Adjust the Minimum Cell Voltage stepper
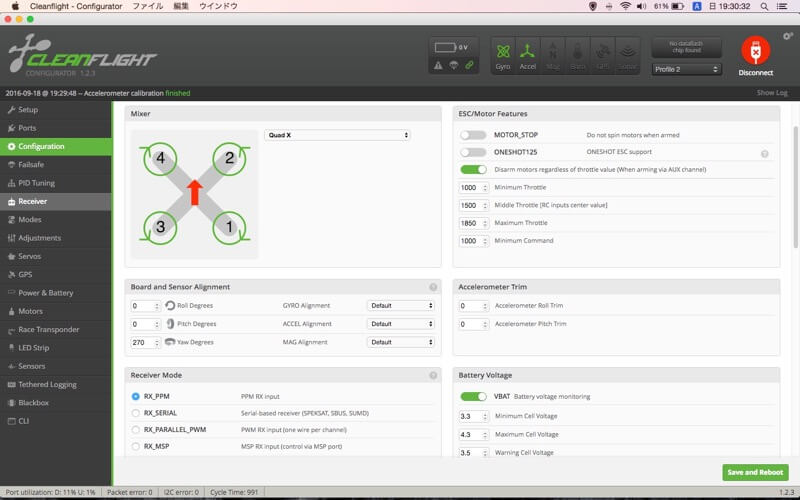Image resolution: width=800 pixels, height=500 pixels. point(485,416)
